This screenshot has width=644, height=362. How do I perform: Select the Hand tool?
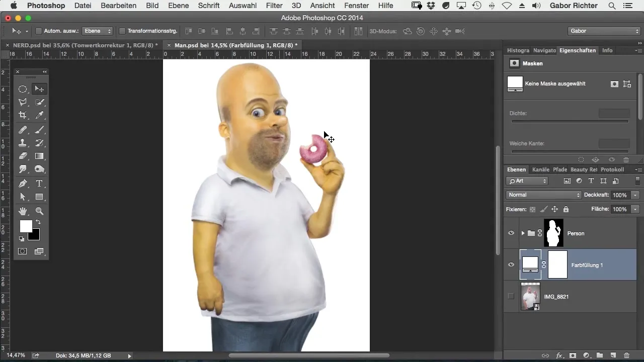23,211
